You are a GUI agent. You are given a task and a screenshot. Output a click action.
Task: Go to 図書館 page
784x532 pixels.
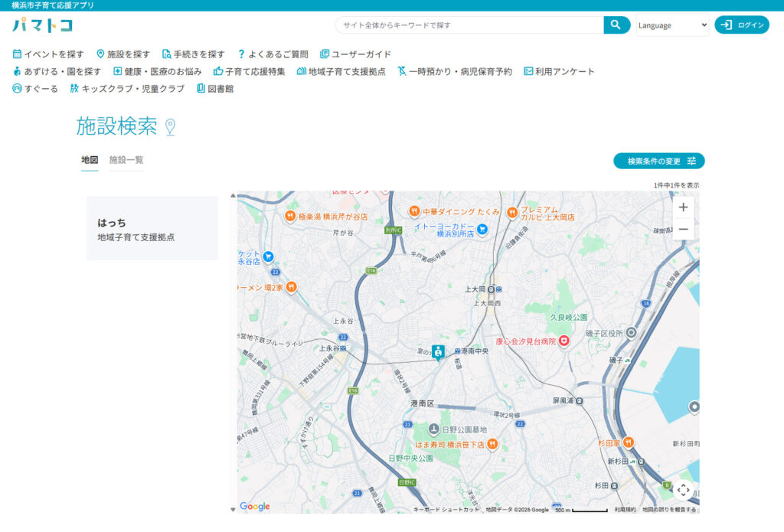click(215, 89)
